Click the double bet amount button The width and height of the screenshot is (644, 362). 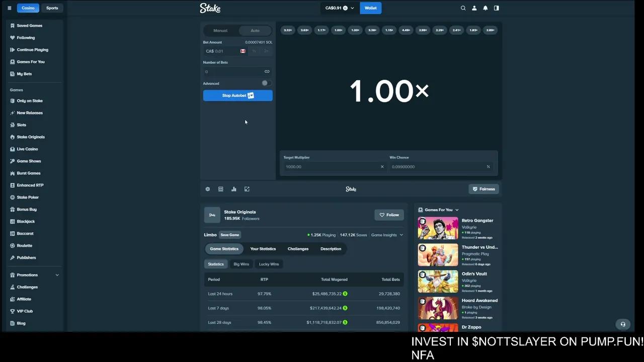pyautogui.click(x=266, y=51)
